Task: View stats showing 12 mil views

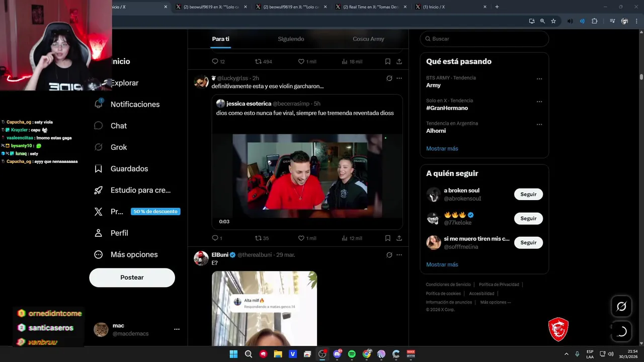Action: tap(352, 238)
